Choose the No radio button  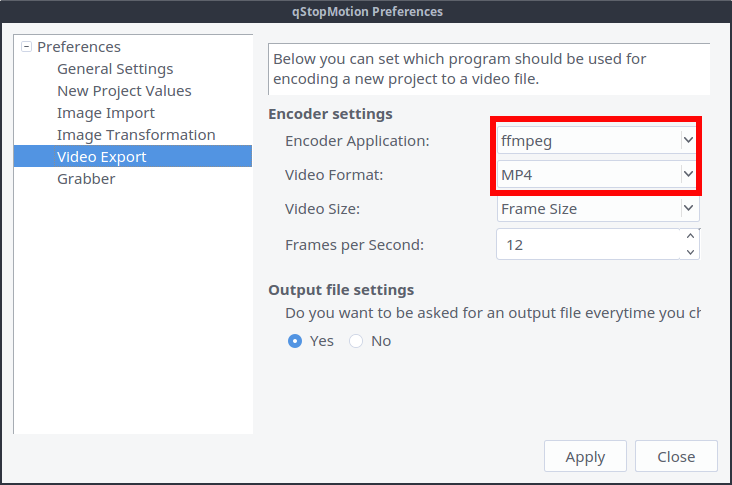click(x=356, y=341)
